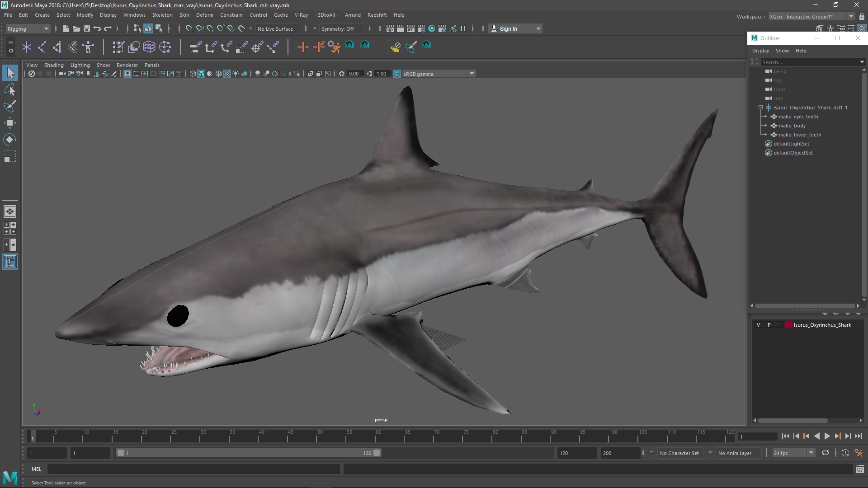This screenshot has width=868, height=488.
Task: Choose the Rotate tool in toolbox
Action: click(10, 140)
